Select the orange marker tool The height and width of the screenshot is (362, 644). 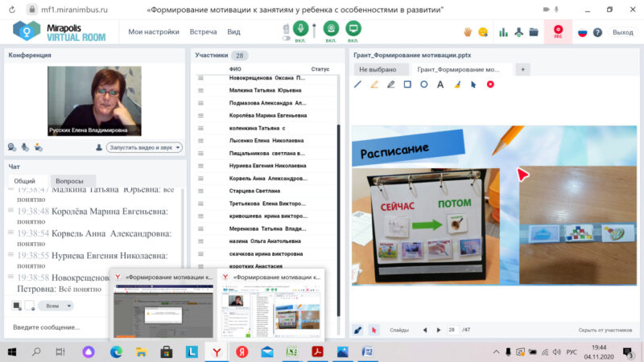374,84
